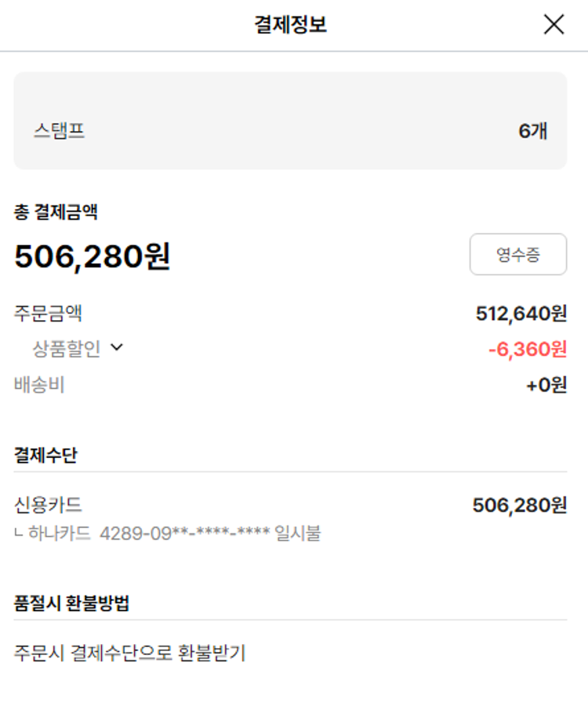Click the 배송비 shipping fee label
The width and height of the screenshot is (588, 706).
click(39, 385)
